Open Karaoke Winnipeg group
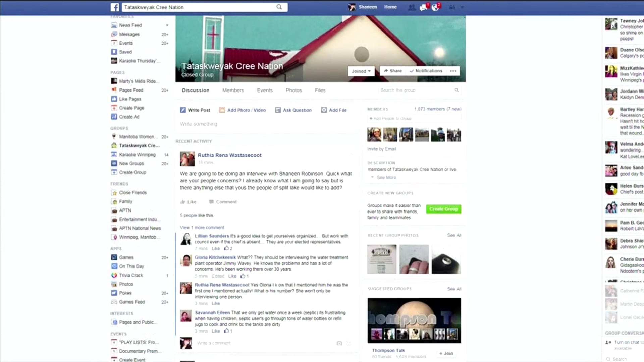The height and width of the screenshot is (362, 644). pyautogui.click(x=137, y=155)
